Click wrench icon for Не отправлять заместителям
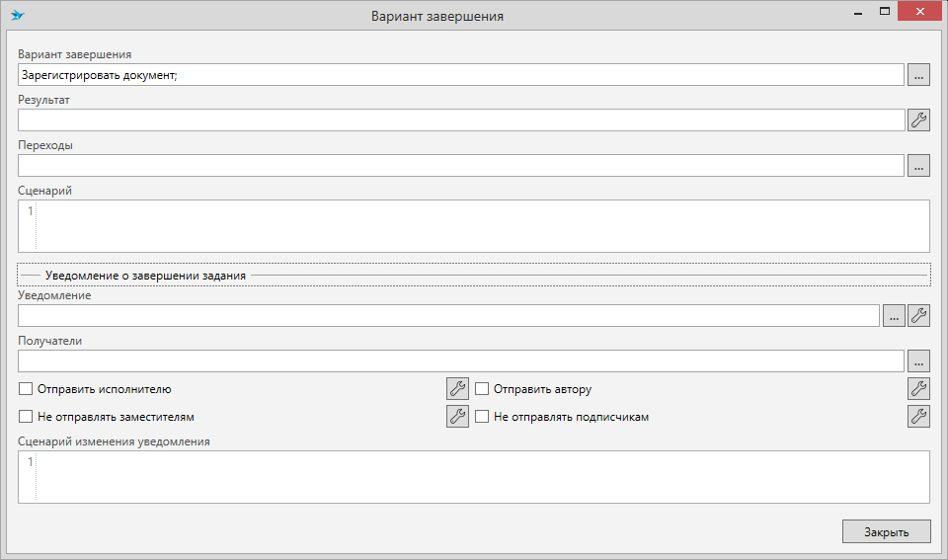Viewport: 948px width, 560px height. (x=457, y=417)
